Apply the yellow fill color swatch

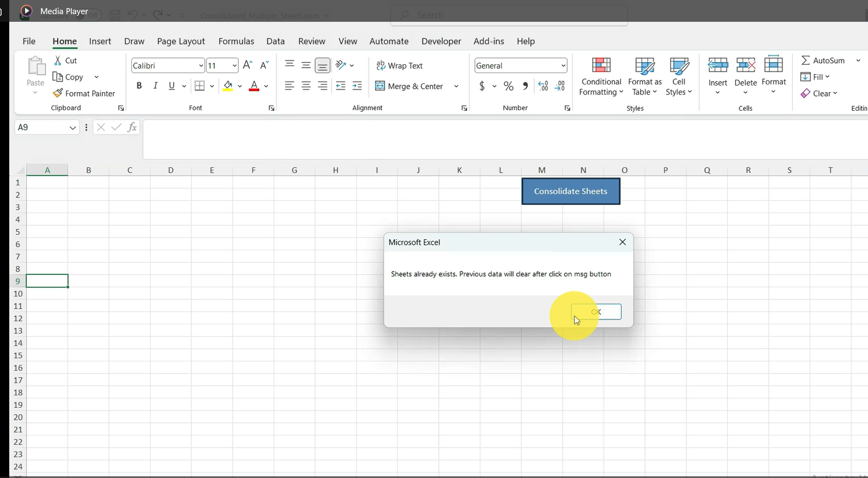click(x=228, y=86)
